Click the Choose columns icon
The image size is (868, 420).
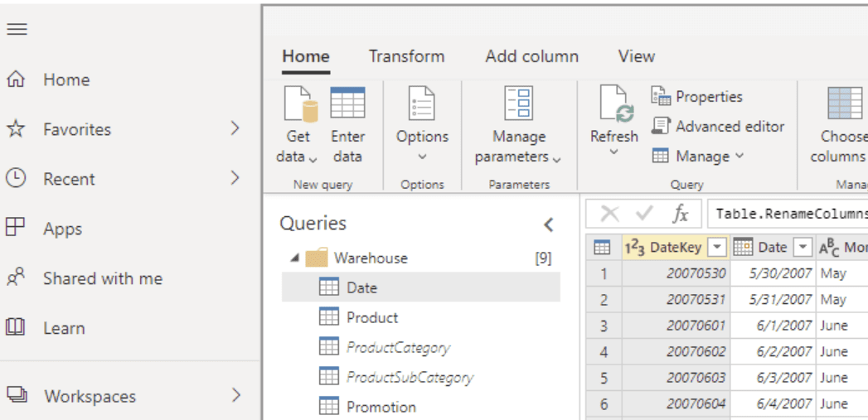(x=844, y=105)
